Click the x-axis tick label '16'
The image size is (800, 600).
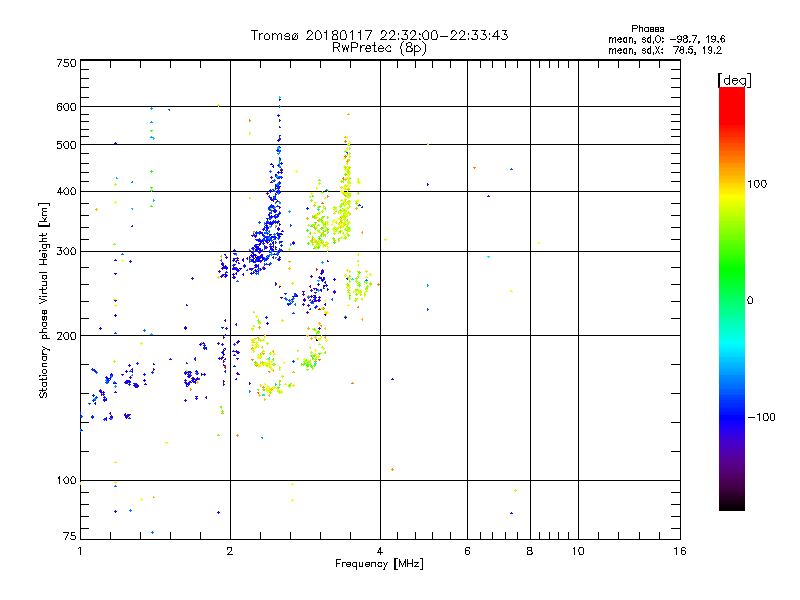coord(680,551)
